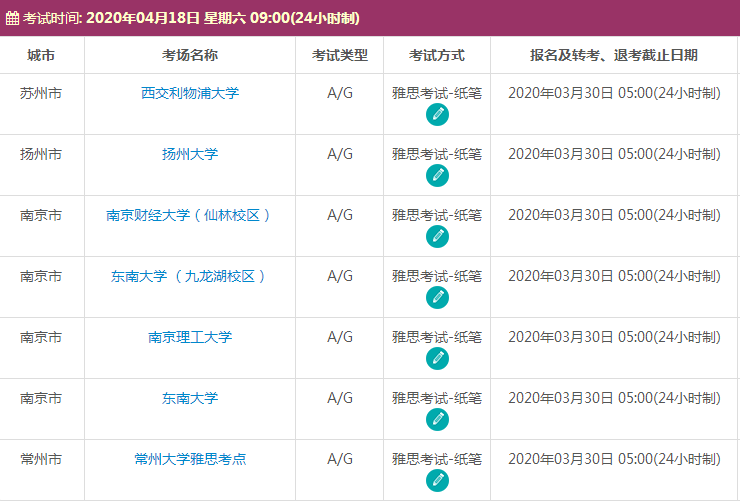Open the 常州大学雅思考点 link
Image resolution: width=740 pixels, height=501 pixels.
(x=190, y=459)
